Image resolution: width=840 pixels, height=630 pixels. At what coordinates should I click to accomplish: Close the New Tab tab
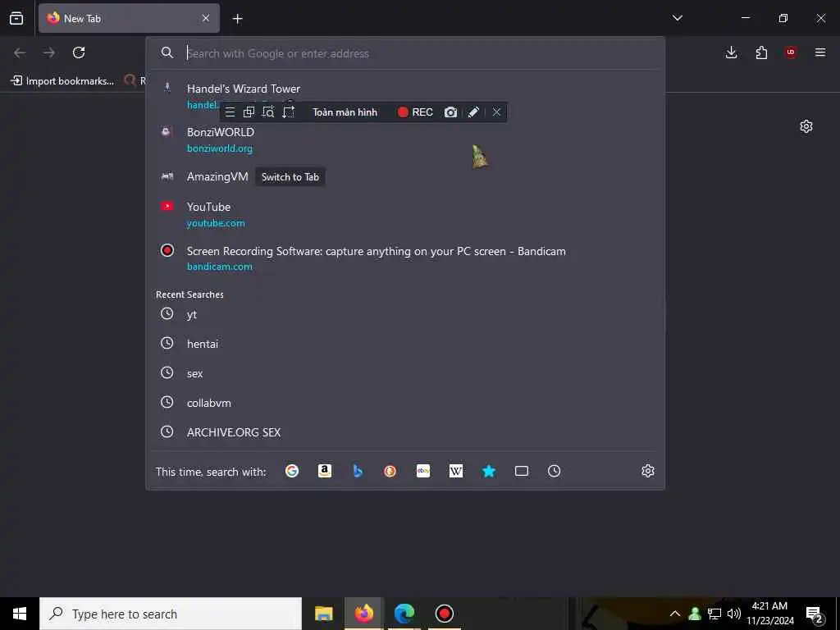[x=206, y=18]
